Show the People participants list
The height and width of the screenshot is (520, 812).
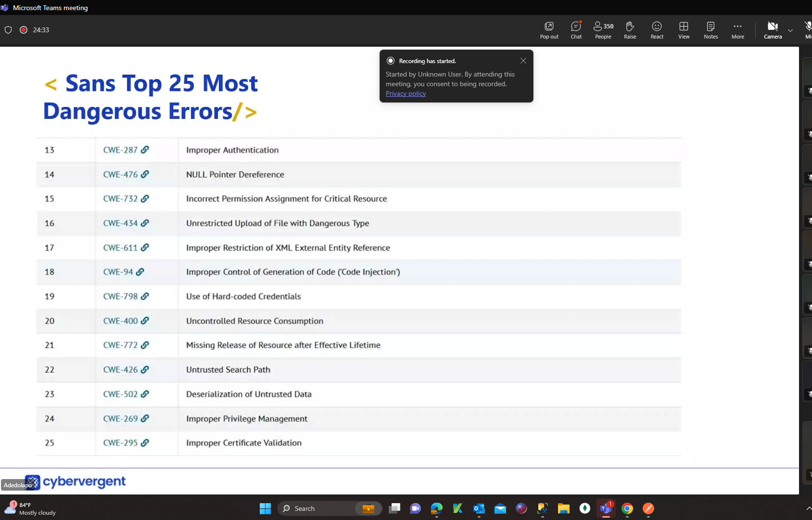(x=603, y=30)
